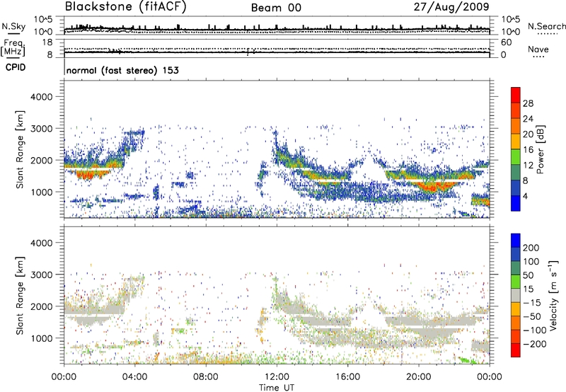Click the orange echo patch near 01:00 in power panel
The height and width of the screenshot is (392, 566).
(92, 174)
